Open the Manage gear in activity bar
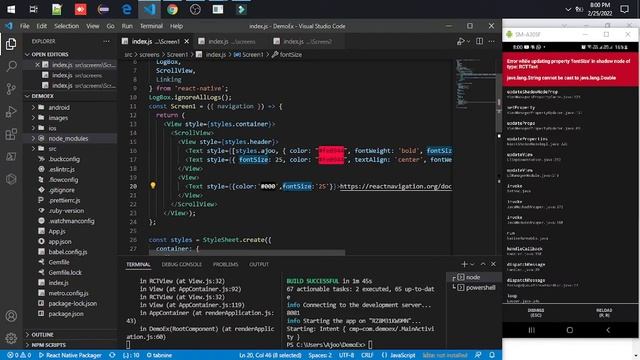640x360 pixels. tap(11, 338)
